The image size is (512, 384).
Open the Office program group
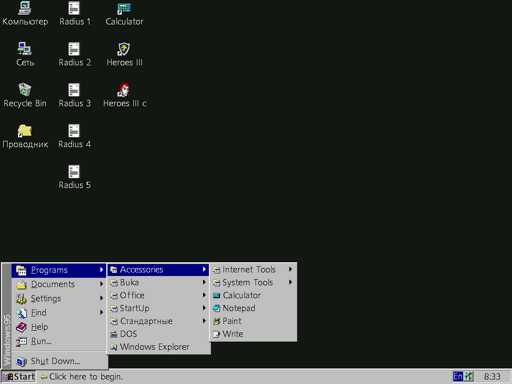point(158,295)
